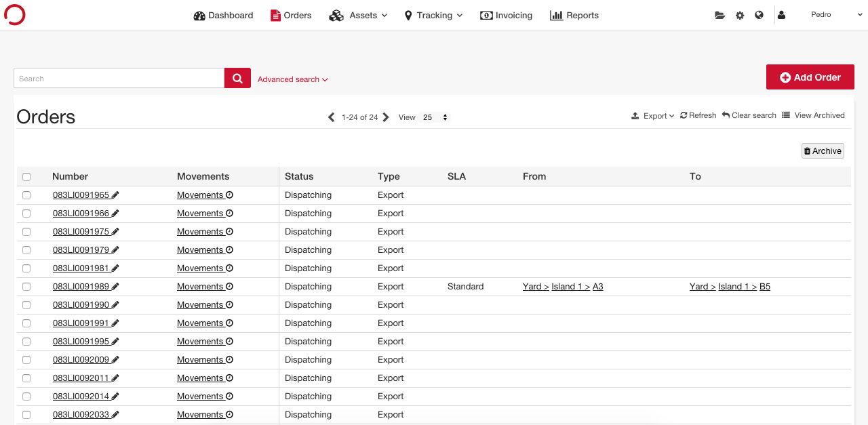The height and width of the screenshot is (425, 868).
Task: Open the Export dropdown
Action: pos(653,116)
